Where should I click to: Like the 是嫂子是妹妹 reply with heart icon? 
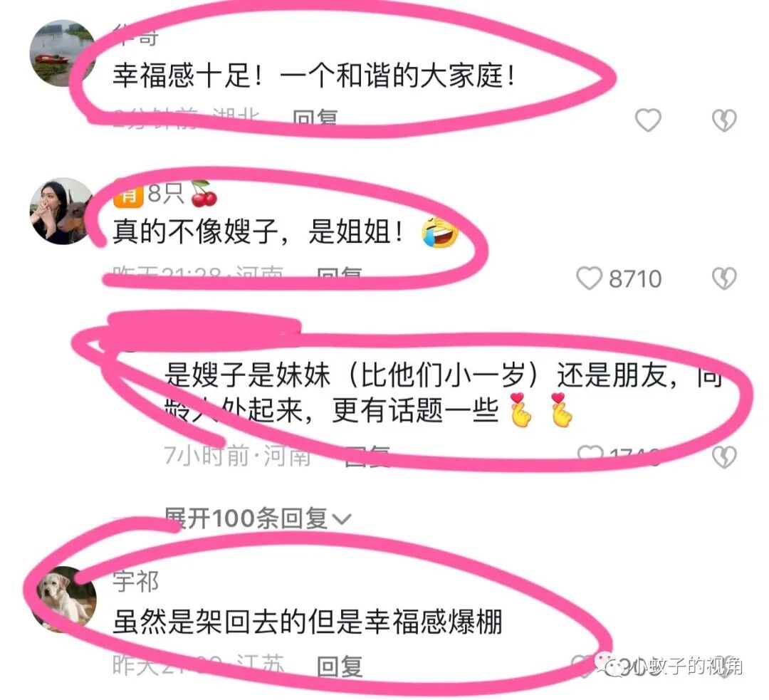590,454
